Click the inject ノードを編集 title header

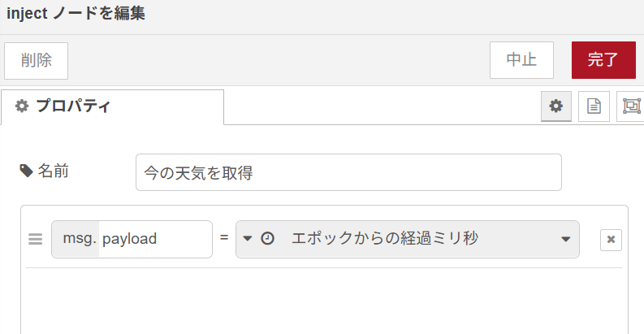tap(76, 14)
